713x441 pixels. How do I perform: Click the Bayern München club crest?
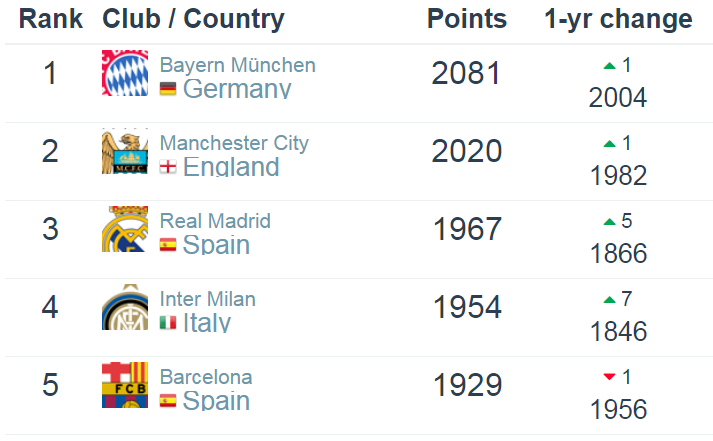[x=125, y=73]
